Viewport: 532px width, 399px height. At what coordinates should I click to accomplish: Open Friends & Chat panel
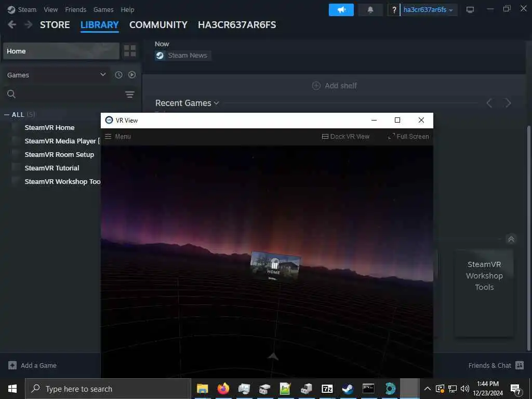click(x=496, y=365)
